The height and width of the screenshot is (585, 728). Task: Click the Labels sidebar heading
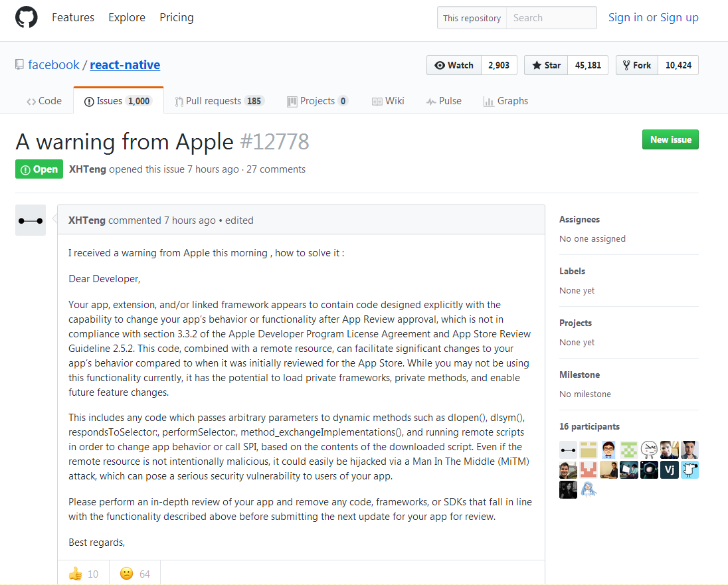[572, 271]
